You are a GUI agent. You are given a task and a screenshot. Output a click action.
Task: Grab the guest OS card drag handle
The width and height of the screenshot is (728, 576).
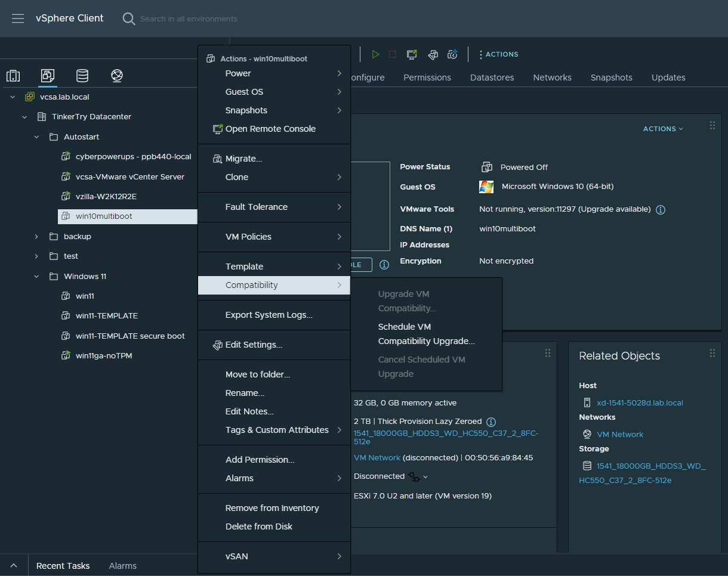712,125
